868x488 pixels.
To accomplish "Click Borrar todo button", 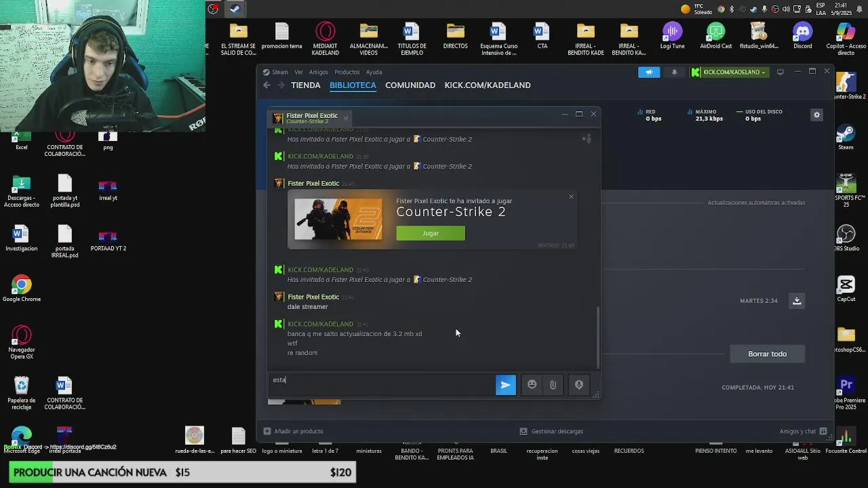I will [x=767, y=354].
